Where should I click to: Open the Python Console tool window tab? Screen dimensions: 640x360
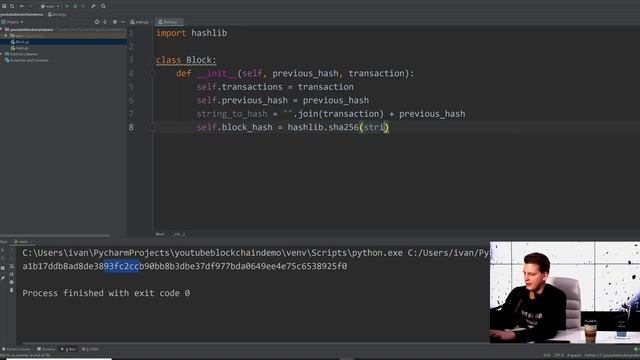click(16, 349)
